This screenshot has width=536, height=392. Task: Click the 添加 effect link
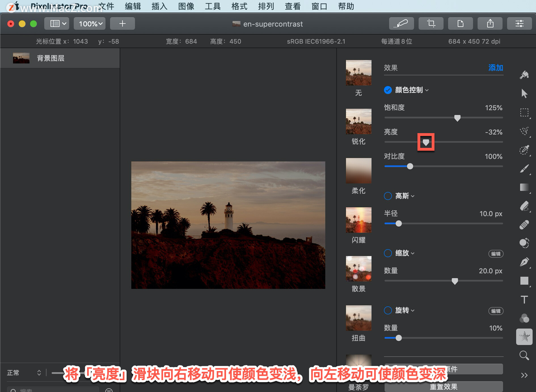pyautogui.click(x=496, y=68)
